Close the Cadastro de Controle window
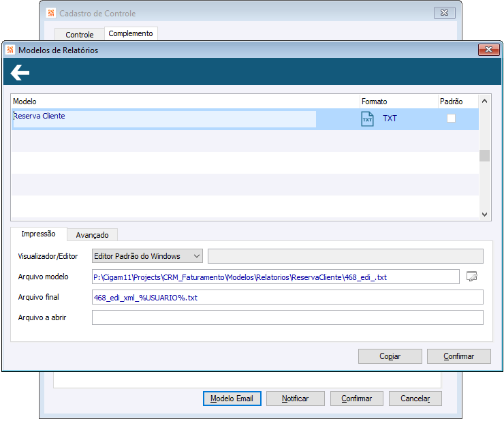This screenshot has width=504, height=421. point(445,12)
